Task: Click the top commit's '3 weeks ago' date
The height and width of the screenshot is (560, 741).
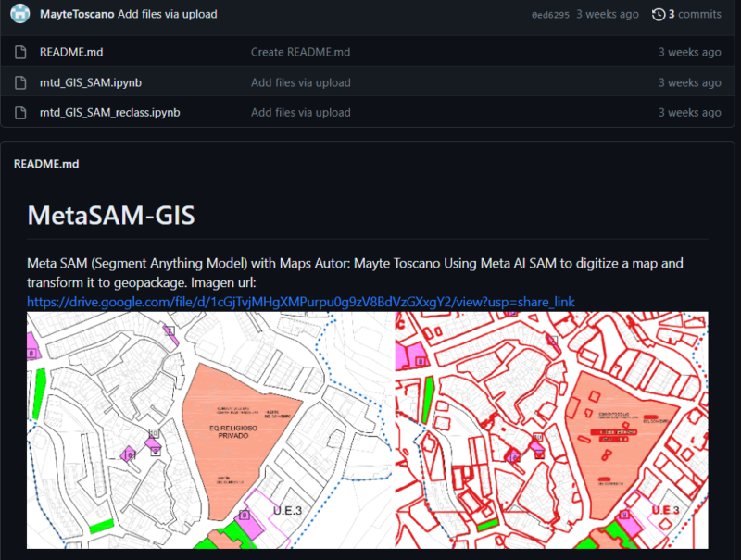Action: 608,14
